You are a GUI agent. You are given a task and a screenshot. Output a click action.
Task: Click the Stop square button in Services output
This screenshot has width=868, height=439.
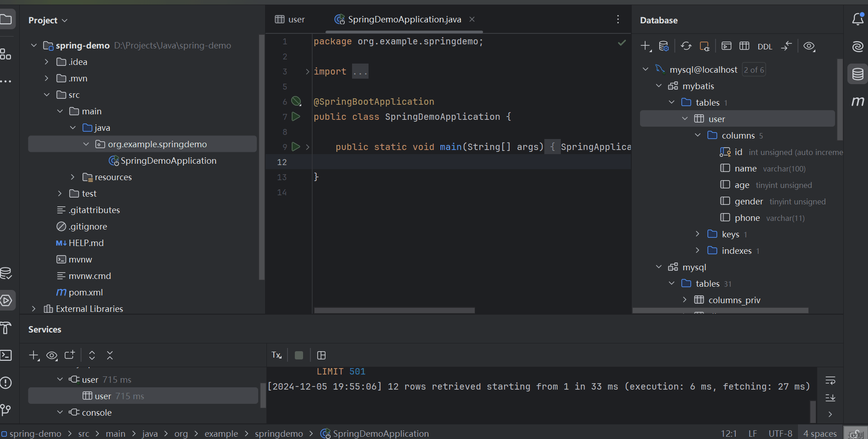tap(299, 355)
